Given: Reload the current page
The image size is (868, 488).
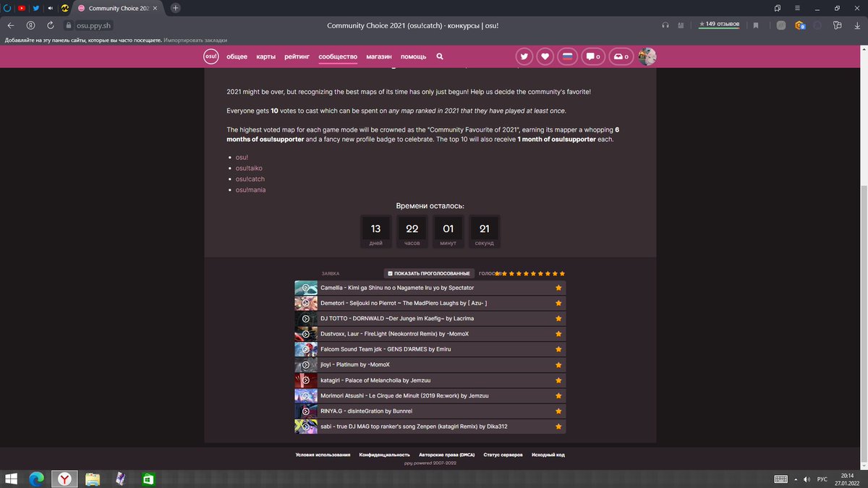Looking at the screenshot, I should (49, 25).
